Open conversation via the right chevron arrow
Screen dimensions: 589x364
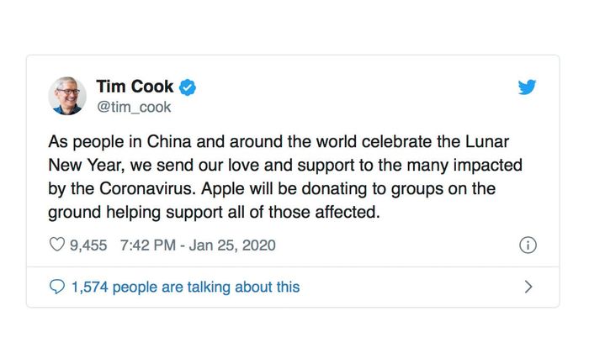528,287
